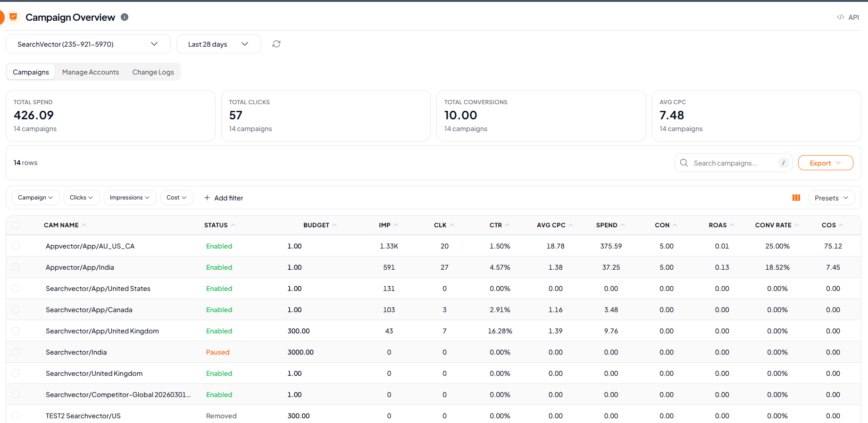Expand the Campaign filter dropdown
Image resolution: width=868 pixels, height=423 pixels.
[x=35, y=198]
